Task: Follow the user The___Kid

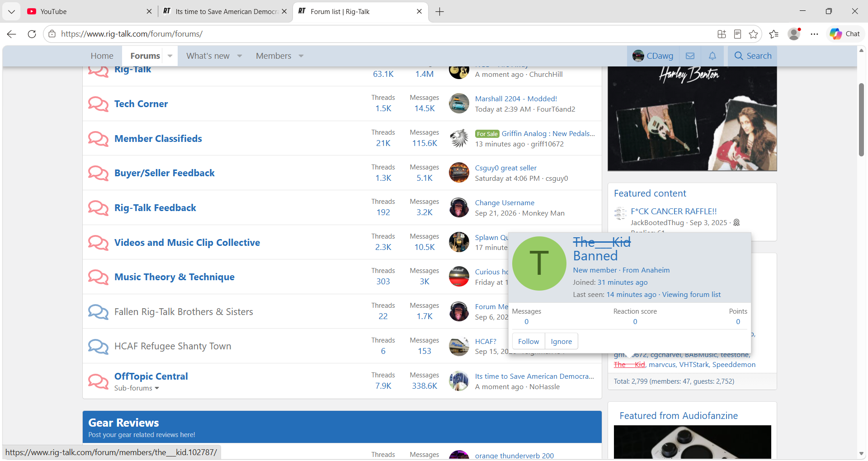Action: pos(528,342)
